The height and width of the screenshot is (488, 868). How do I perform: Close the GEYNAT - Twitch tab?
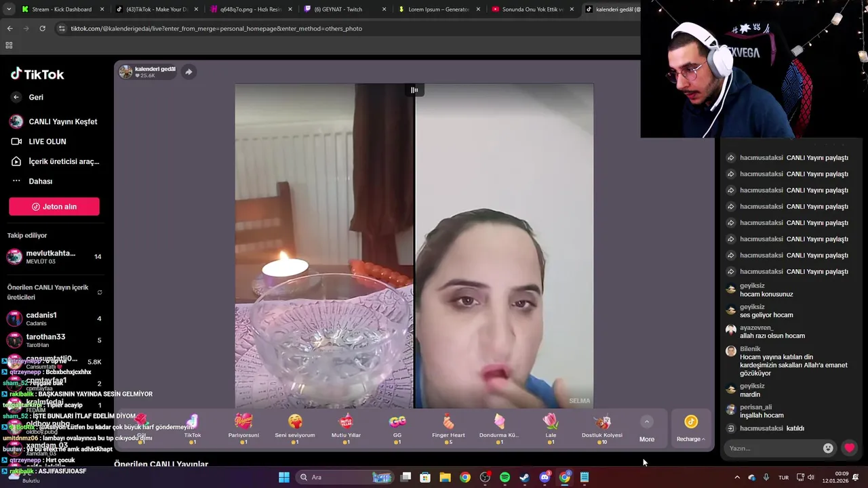pyautogui.click(x=384, y=9)
